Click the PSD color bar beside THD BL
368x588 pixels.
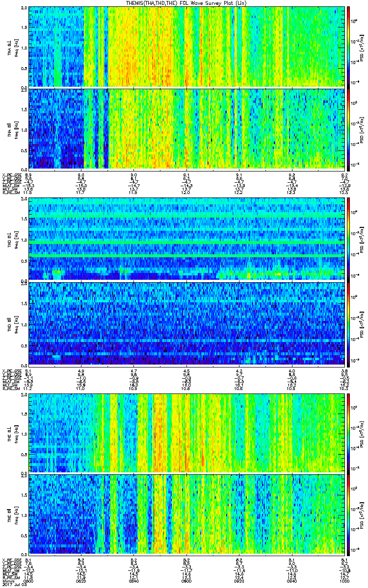click(x=348, y=239)
